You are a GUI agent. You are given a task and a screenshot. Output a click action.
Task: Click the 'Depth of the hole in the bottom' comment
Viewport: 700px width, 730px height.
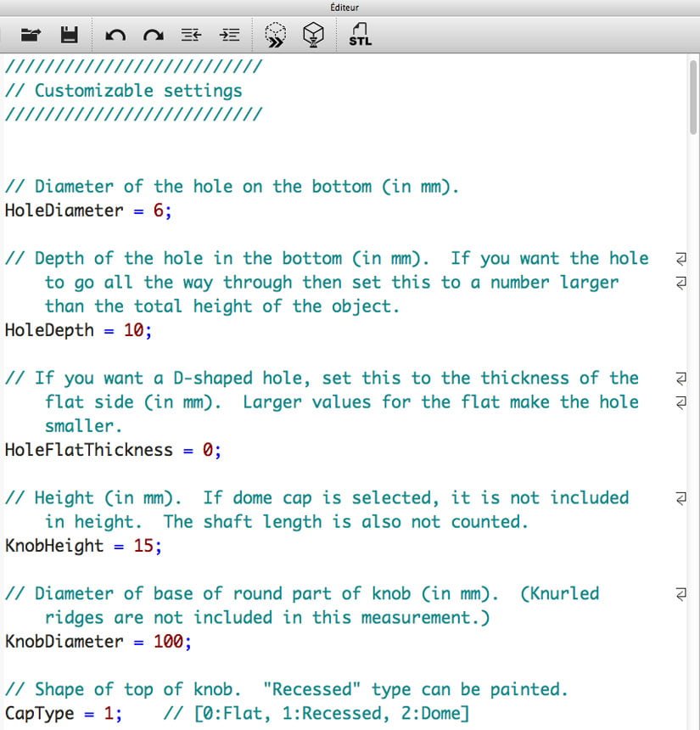click(327, 258)
